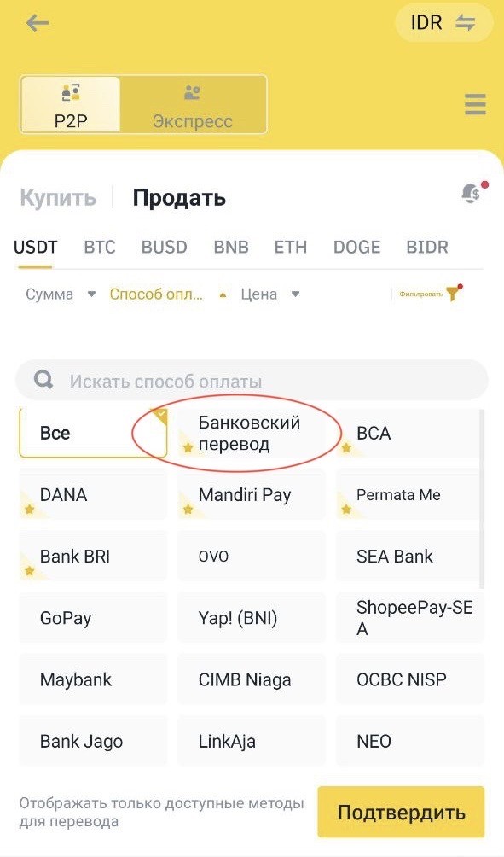
Task: Switch to the Купить tab
Action: click(x=58, y=198)
